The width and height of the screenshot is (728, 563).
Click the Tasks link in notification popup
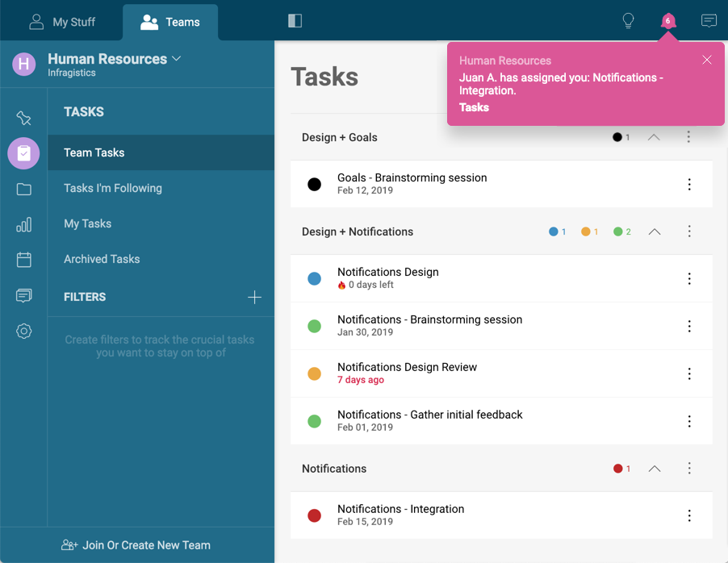click(474, 107)
